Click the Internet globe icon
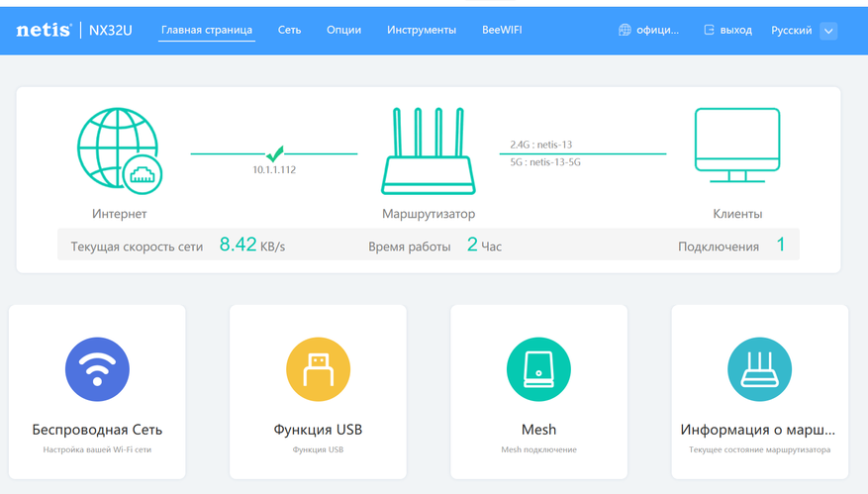868x494 pixels. 119,150
